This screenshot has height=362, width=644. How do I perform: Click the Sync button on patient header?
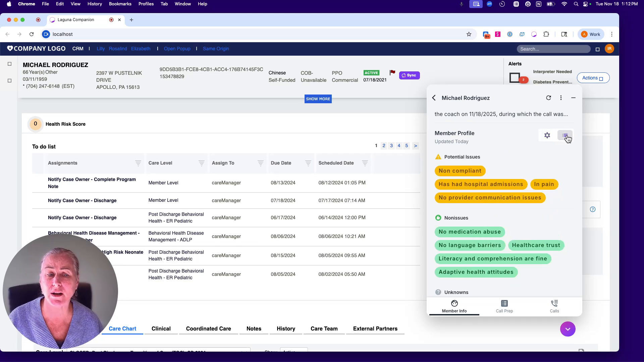coord(409,75)
